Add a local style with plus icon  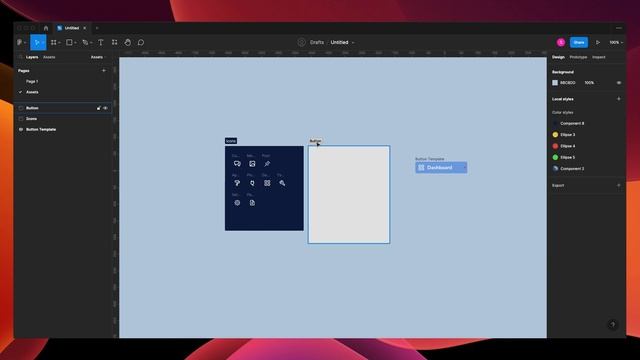619,99
